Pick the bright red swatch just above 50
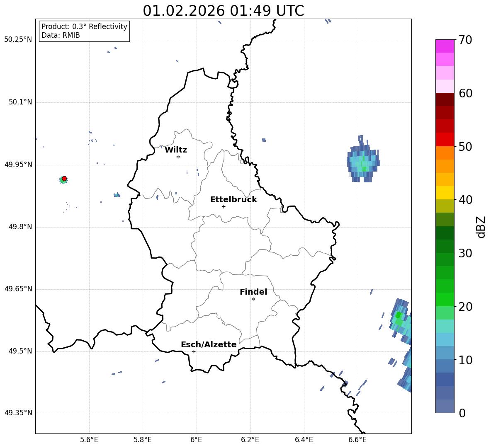This screenshot has height=448, width=491. 445,140
